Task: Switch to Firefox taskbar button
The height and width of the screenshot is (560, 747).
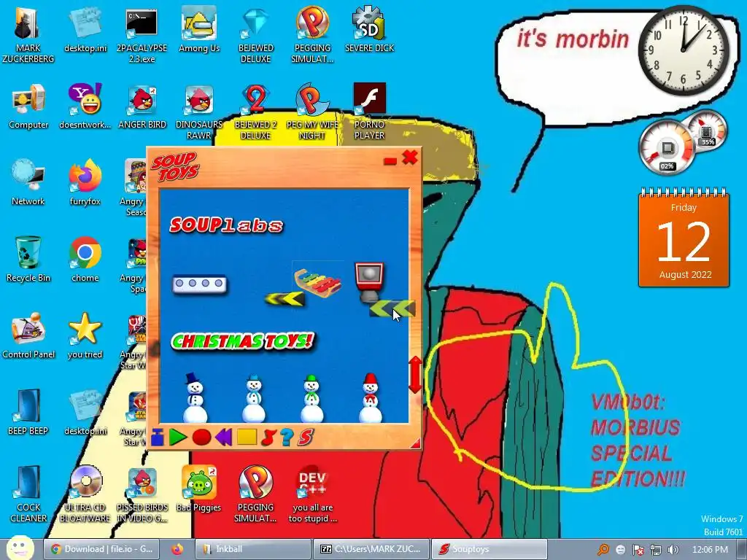Action: click(177, 549)
